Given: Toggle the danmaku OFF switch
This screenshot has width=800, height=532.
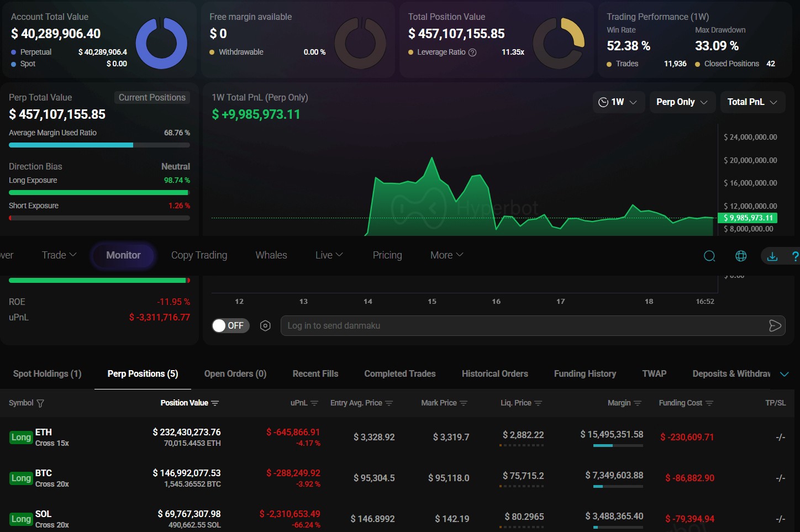Looking at the screenshot, I should coord(231,326).
